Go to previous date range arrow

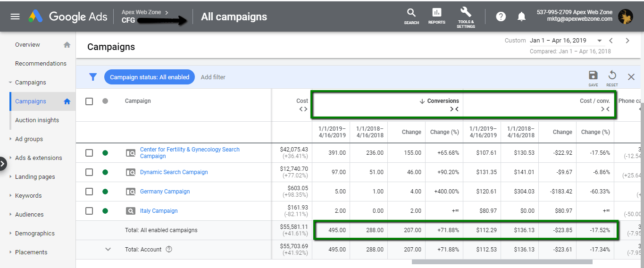tap(611, 41)
